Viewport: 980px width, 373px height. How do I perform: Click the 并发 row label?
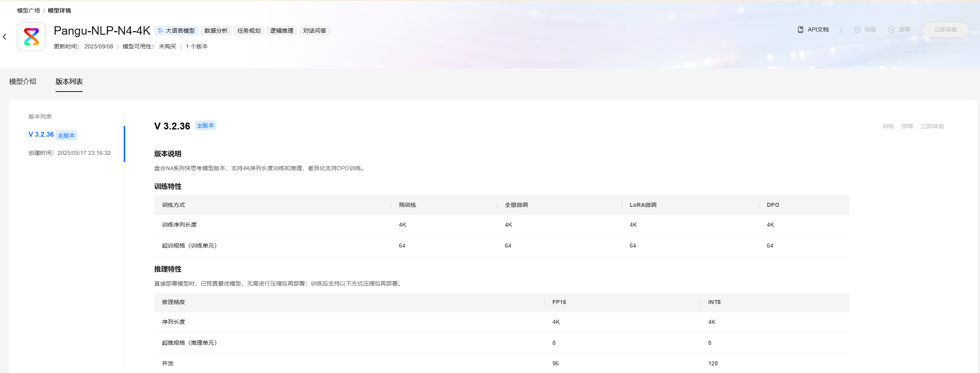pos(168,363)
